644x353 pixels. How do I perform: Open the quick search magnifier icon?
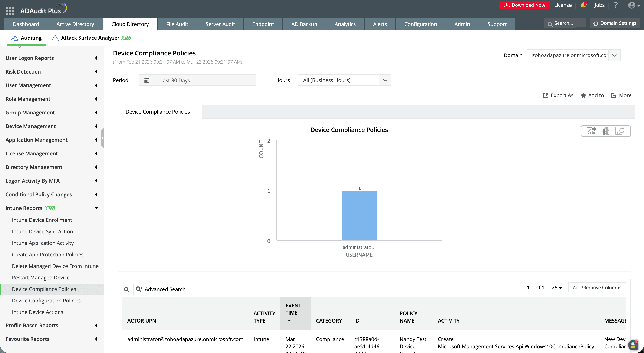tap(126, 289)
